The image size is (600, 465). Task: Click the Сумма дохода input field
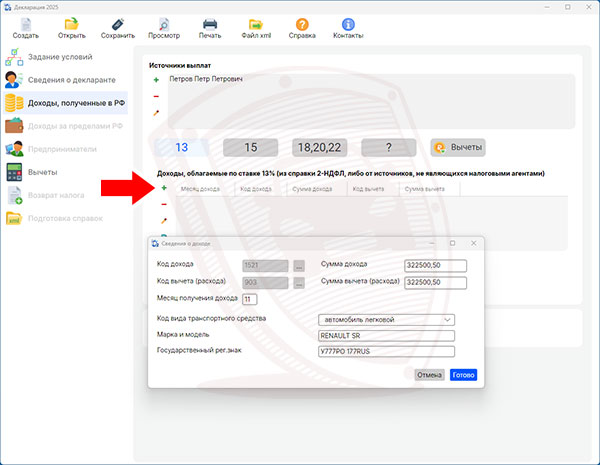[x=436, y=265]
